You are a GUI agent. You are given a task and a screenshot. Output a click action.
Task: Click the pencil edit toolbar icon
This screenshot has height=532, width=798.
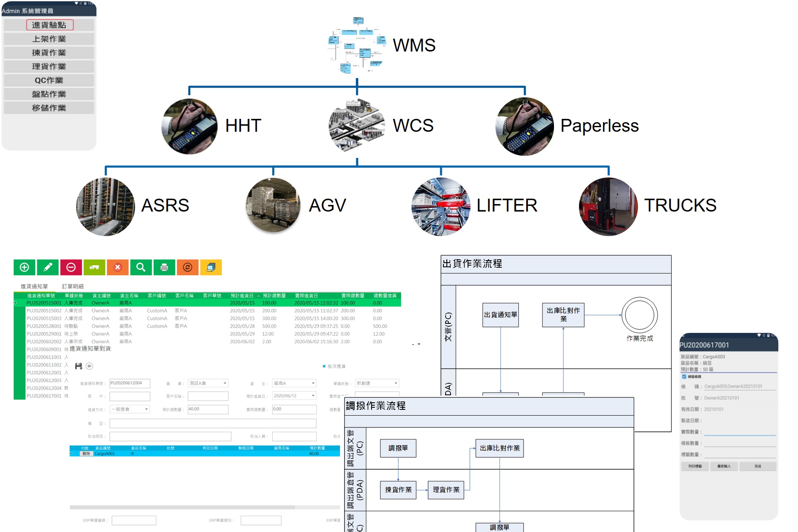click(x=48, y=267)
